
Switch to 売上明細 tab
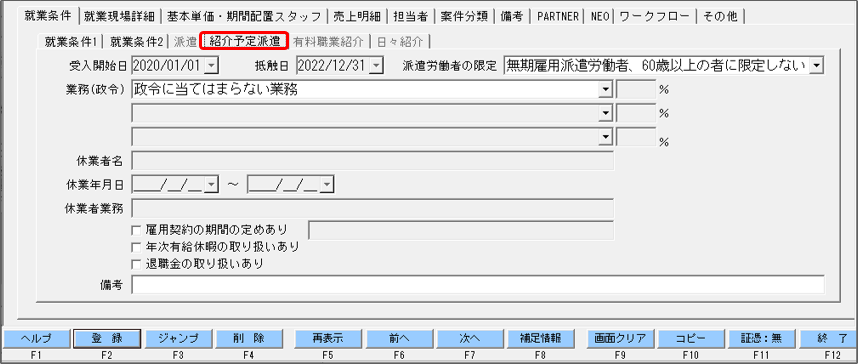click(x=357, y=16)
